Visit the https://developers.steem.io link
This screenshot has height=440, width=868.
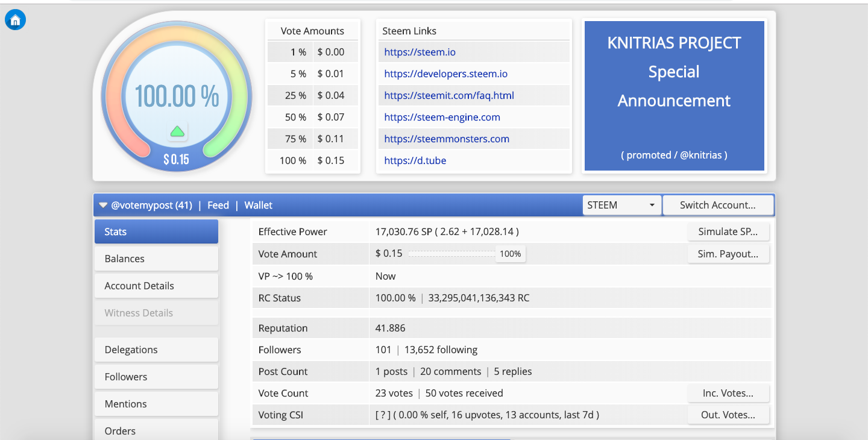(x=446, y=74)
